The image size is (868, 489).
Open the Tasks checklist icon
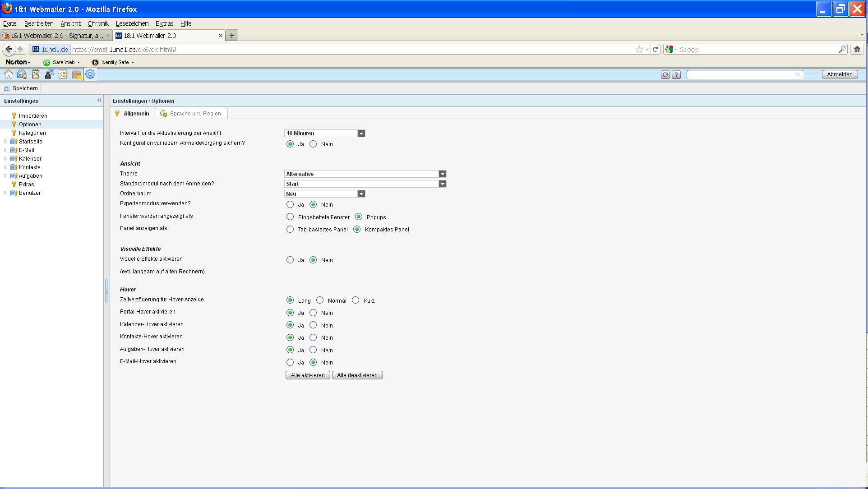click(x=63, y=74)
